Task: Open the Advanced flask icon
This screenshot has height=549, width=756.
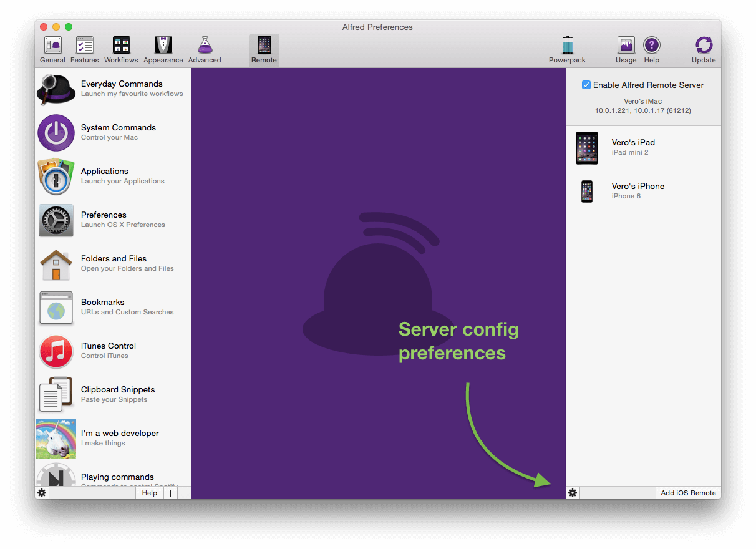Action: (204, 49)
